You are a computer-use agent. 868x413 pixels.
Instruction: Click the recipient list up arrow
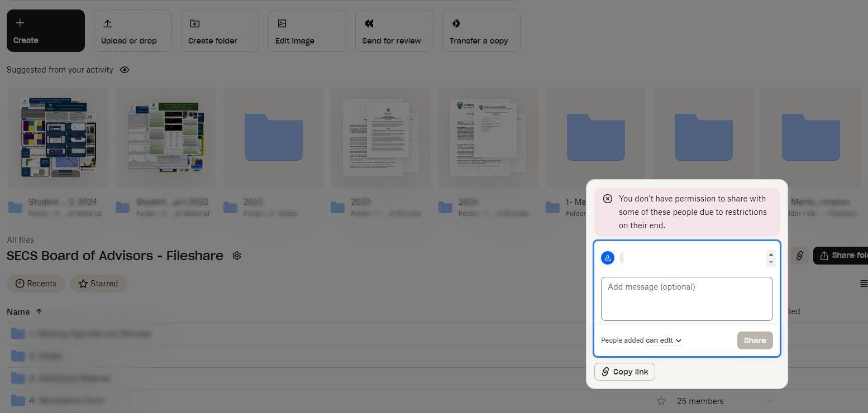click(771, 254)
